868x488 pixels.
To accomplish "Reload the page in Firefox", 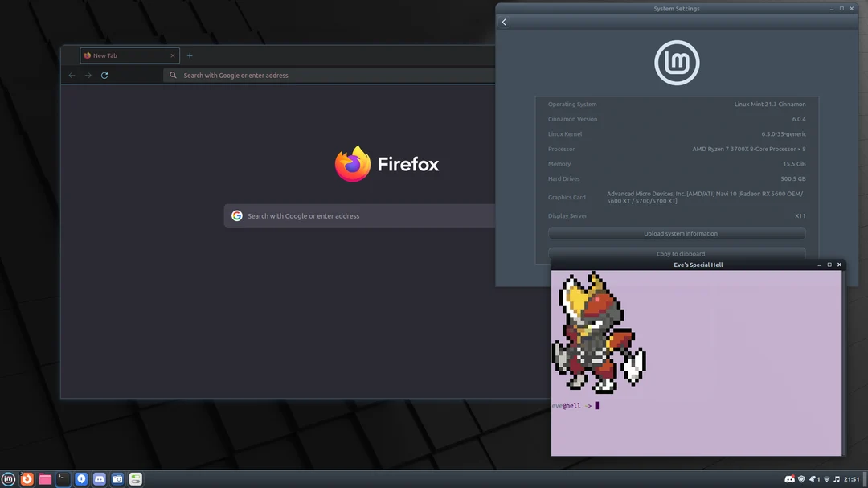I will 104,75.
